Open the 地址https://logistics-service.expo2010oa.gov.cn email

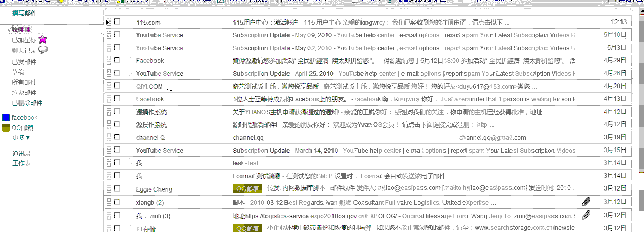pos(404,215)
